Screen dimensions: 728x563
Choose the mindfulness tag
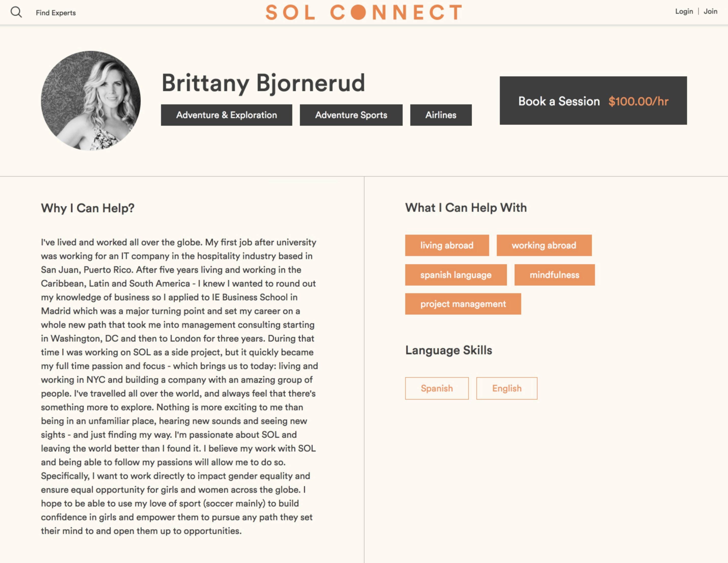(x=554, y=275)
